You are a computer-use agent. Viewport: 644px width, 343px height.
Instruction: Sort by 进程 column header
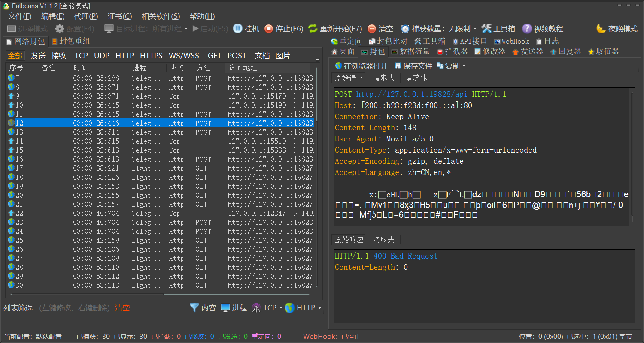(x=147, y=68)
